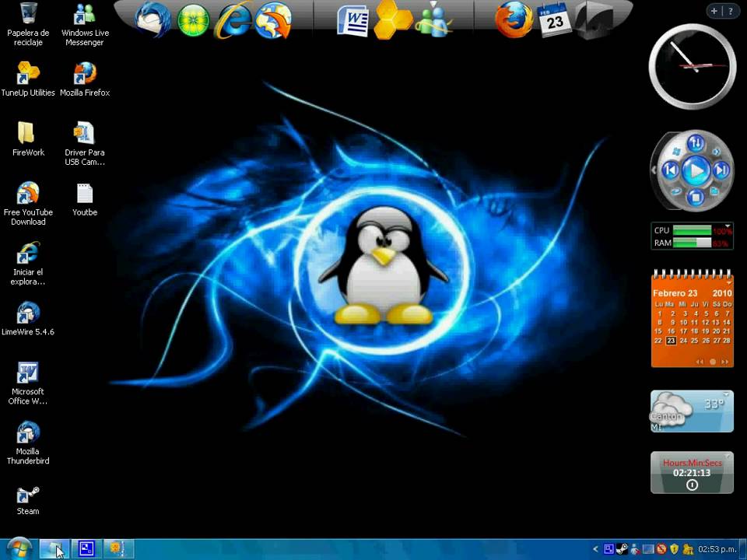Select day 24 in calendar gadget
747x560 pixels.
click(x=683, y=341)
